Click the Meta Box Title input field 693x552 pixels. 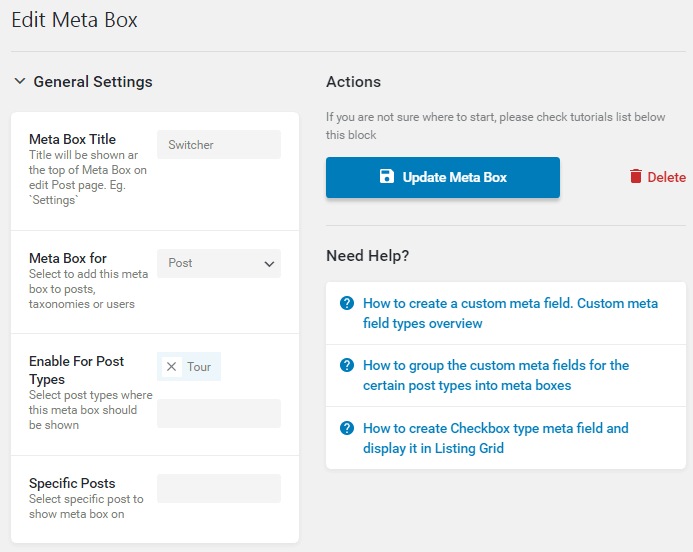pos(219,145)
